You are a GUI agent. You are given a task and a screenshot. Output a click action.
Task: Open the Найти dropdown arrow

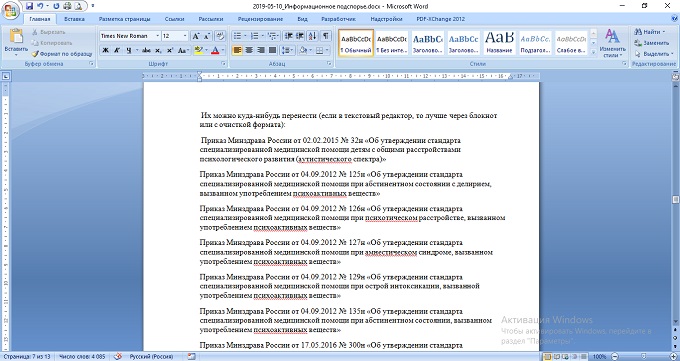664,32
